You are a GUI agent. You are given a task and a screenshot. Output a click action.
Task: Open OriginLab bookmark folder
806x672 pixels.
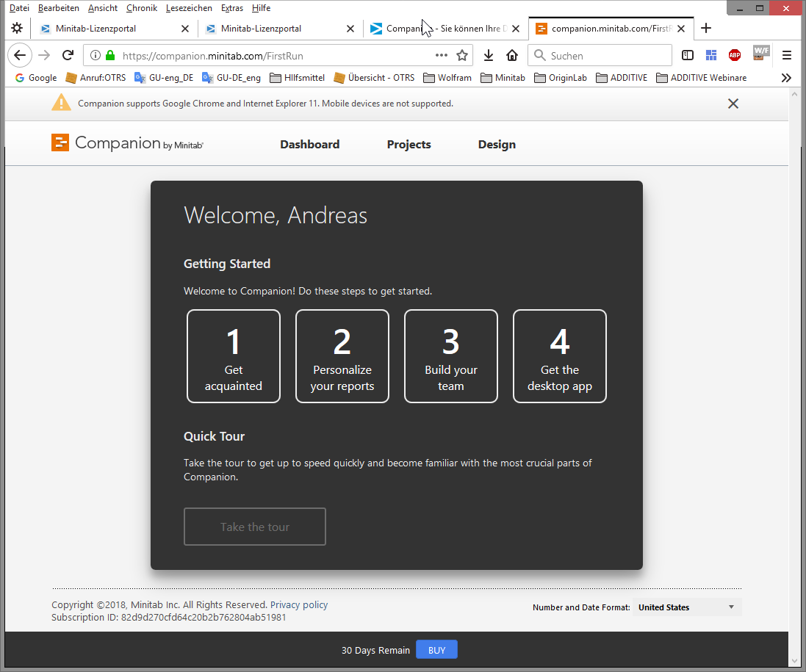click(x=561, y=78)
